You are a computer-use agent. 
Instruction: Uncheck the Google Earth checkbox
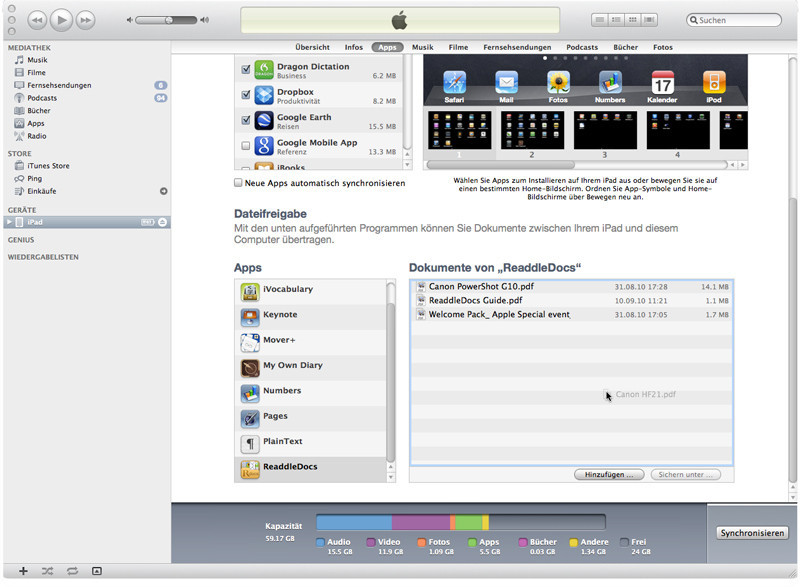[x=245, y=120]
